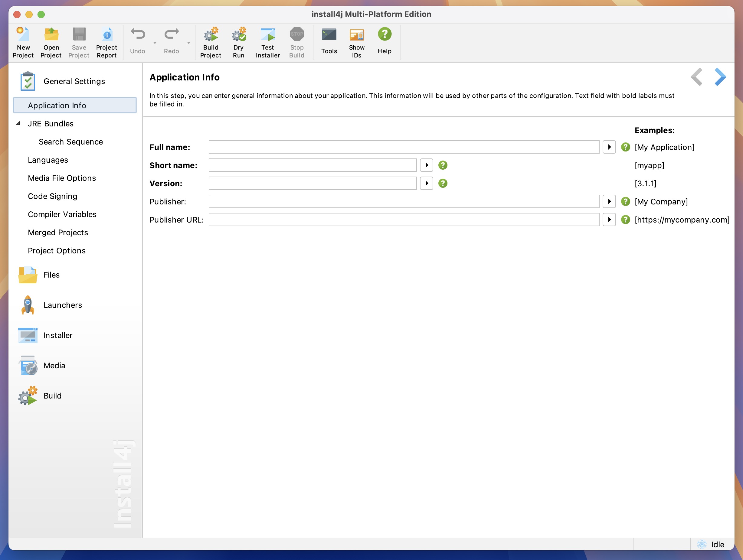Viewport: 743px width, 560px height.
Task: Open Merged Projects
Action: (58, 232)
